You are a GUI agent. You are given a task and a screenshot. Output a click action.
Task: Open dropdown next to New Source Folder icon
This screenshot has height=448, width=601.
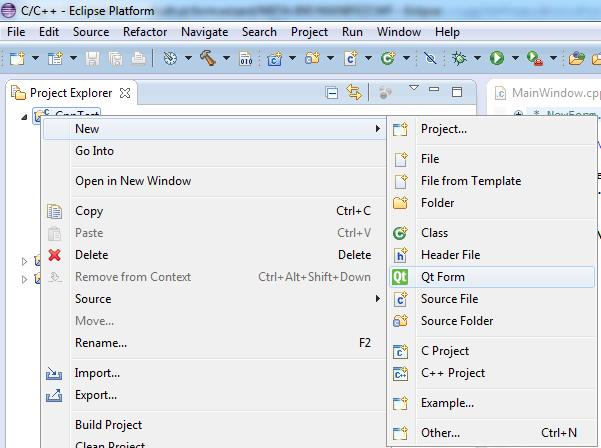click(x=330, y=58)
